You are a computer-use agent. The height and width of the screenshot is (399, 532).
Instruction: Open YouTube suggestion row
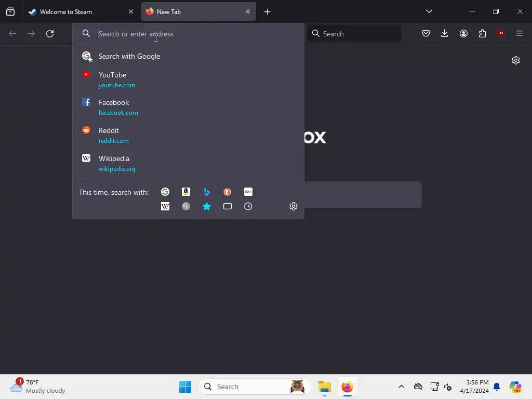(188, 79)
